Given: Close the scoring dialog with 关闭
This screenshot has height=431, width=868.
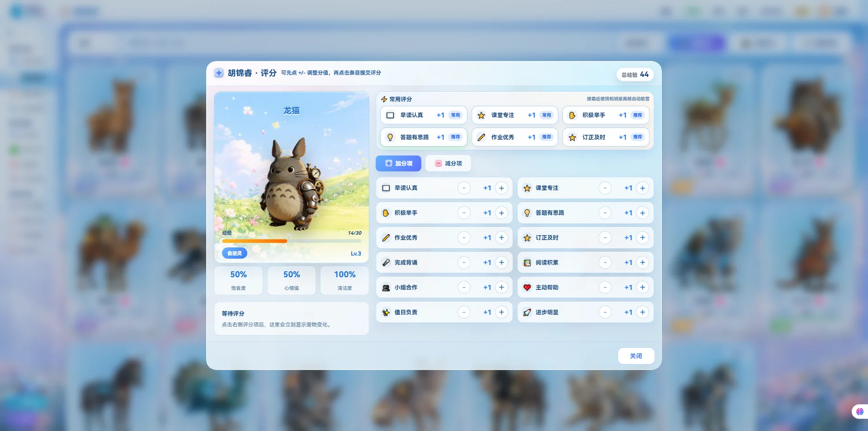Looking at the screenshot, I should [636, 356].
